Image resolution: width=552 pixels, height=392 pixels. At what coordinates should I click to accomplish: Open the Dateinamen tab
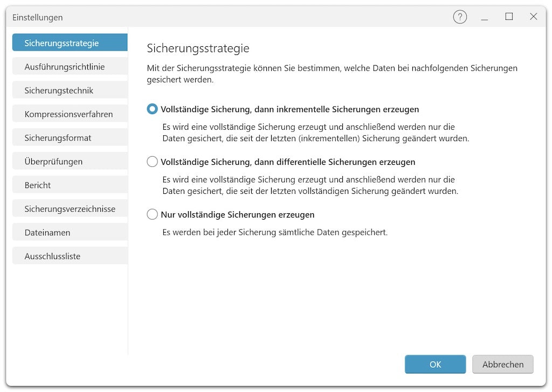70,233
